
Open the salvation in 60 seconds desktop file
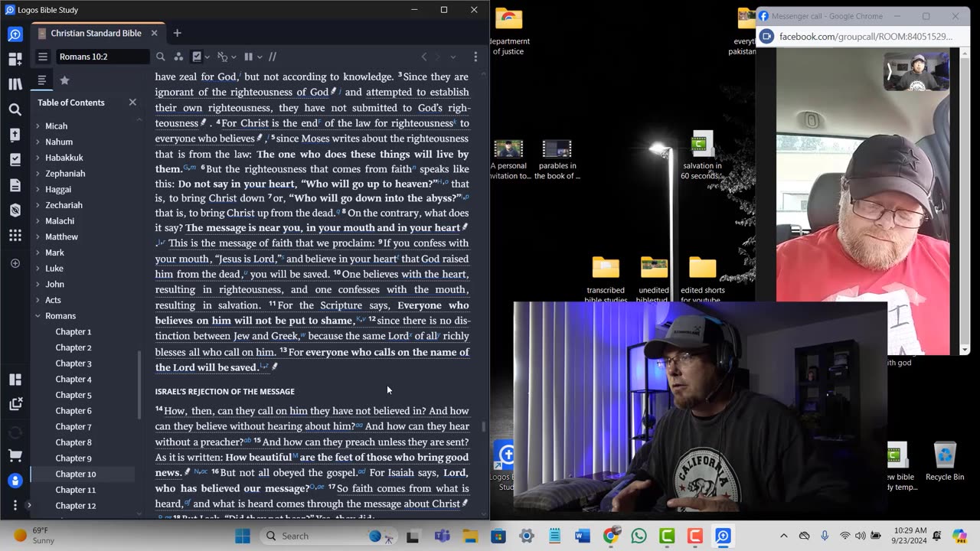[702, 156]
